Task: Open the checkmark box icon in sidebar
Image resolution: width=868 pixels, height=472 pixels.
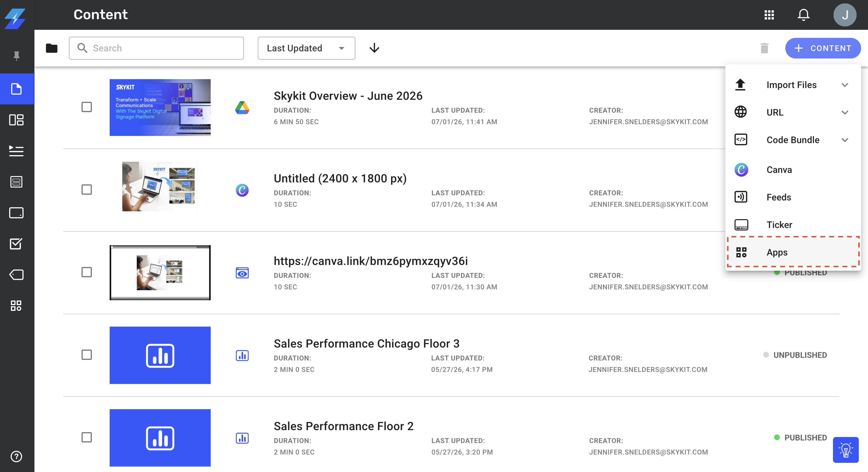Action: pos(17,244)
